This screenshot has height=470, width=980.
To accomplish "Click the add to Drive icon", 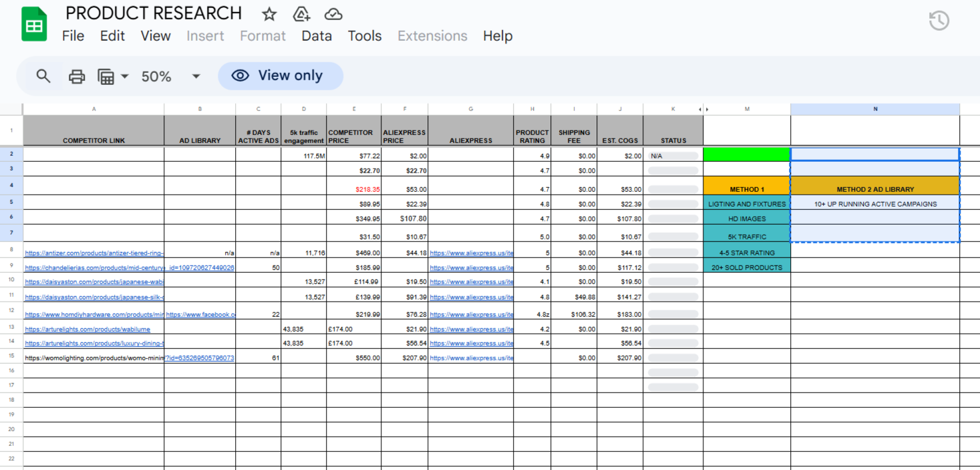I will 301,14.
